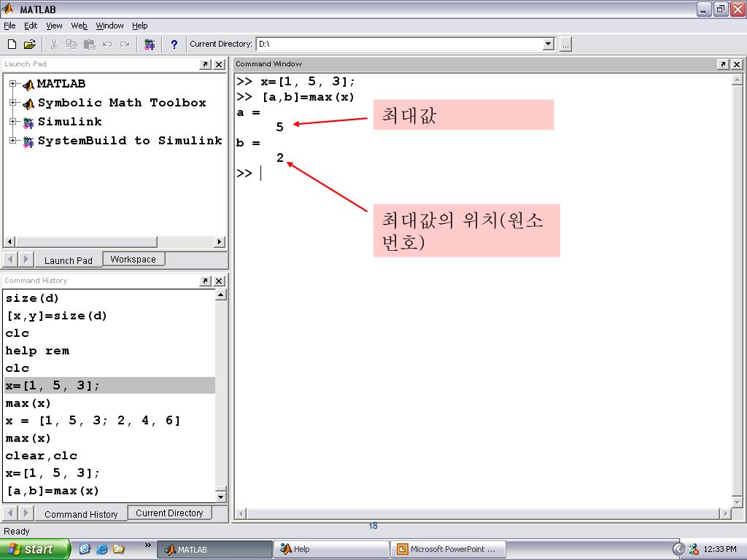Switch to the Workspace tab
This screenshot has height=560, width=747.
coord(133,259)
